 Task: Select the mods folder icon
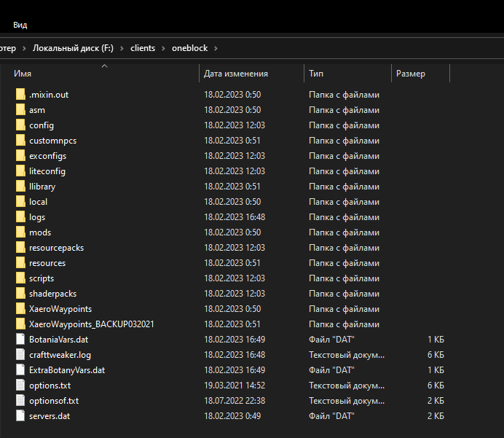[20, 232]
